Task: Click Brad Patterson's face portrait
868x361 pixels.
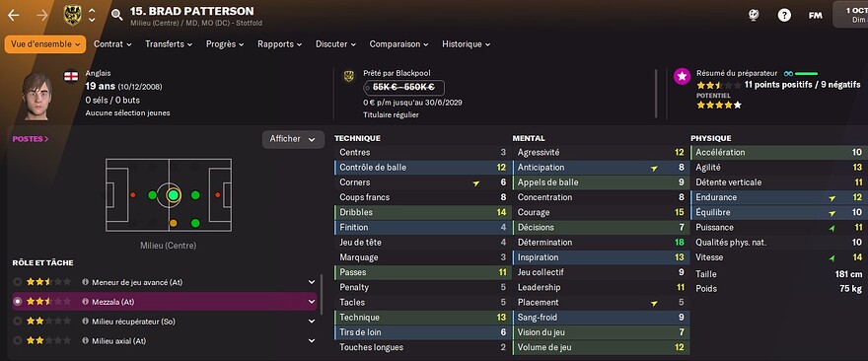Action: pos(37,96)
